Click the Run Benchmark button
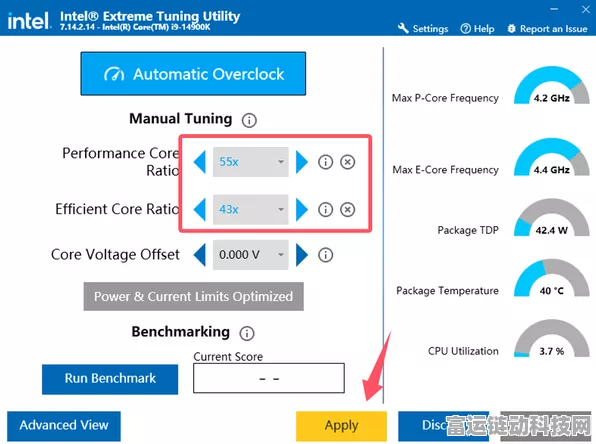Viewport: 596px width, 444px height. pyautogui.click(x=110, y=379)
